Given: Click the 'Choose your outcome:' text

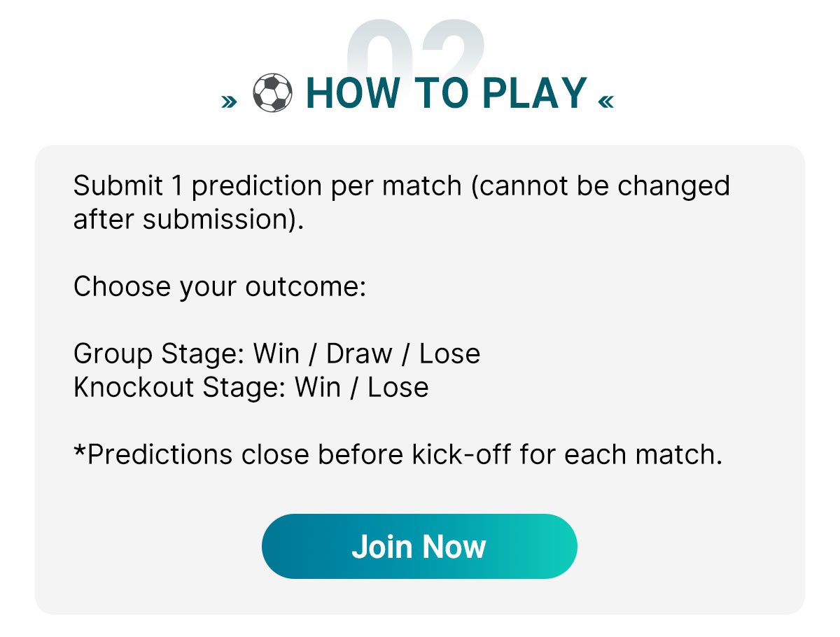Looking at the screenshot, I should click(220, 287).
